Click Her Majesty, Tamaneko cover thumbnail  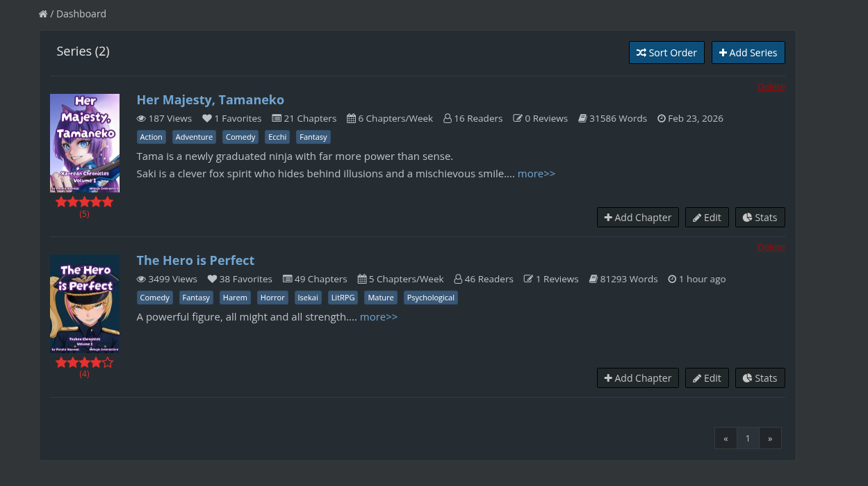tap(85, 143)
